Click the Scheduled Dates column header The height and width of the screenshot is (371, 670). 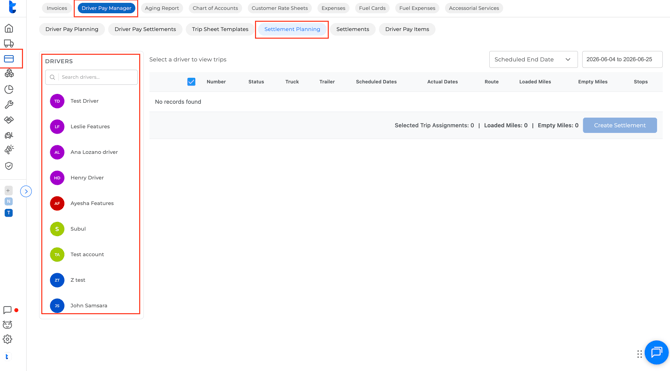pyautogui.click(x=376, y=82)
